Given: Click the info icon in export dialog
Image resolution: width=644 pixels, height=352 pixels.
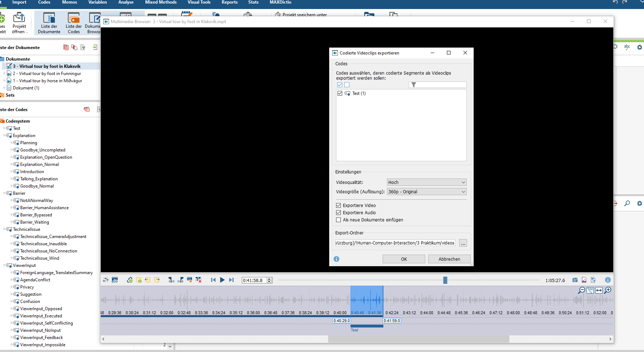Looking at the screenshot, I should pyautogui.click(x=336, y=259).
